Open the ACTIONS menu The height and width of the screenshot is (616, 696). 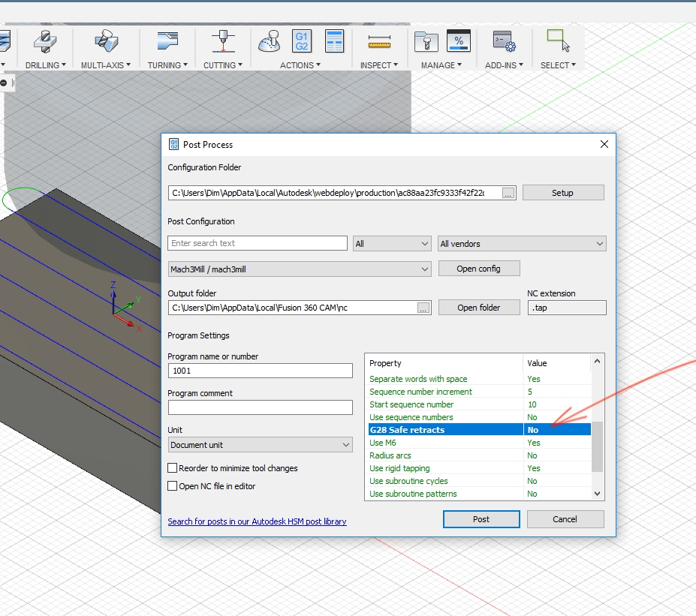300,65
